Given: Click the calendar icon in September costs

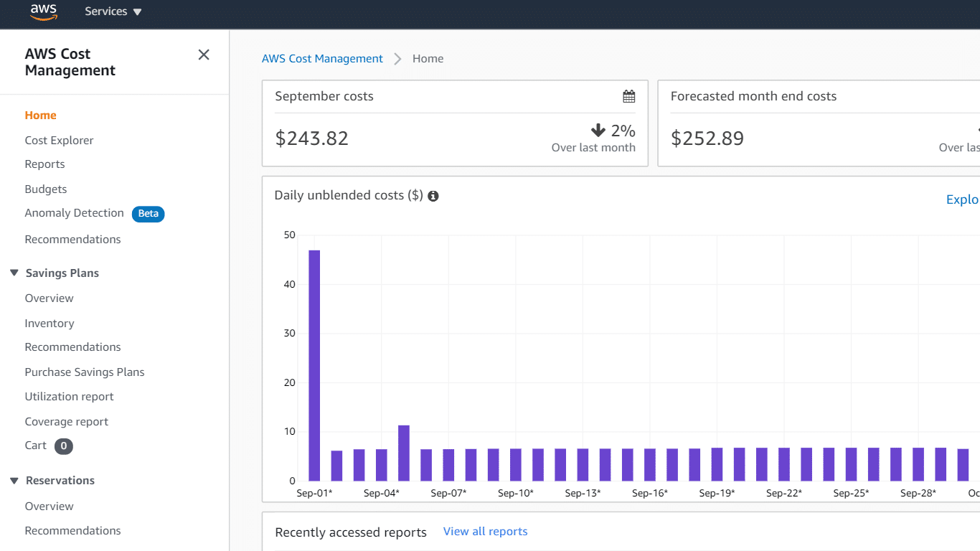Looking at the screenshot, I should 628,96.
